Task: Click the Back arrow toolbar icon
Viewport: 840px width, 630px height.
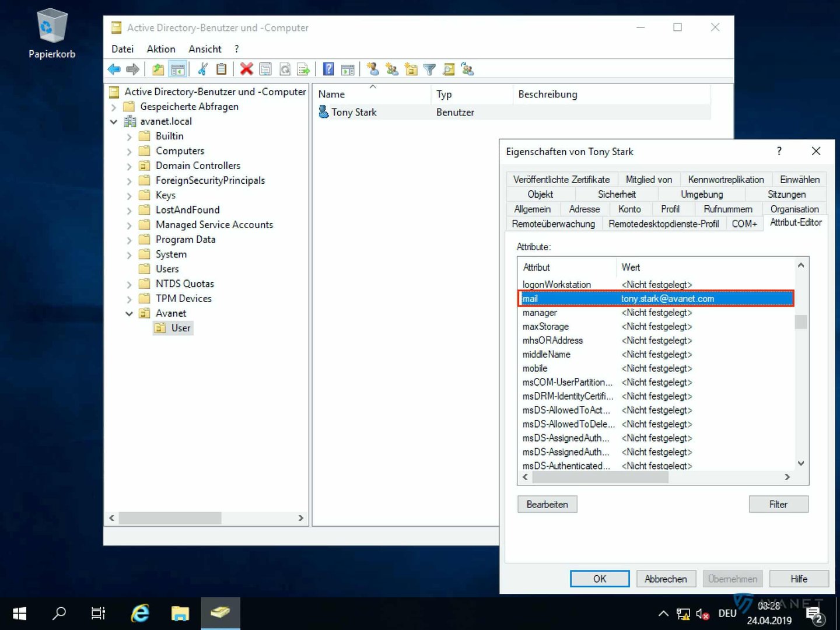Action: 114,69
